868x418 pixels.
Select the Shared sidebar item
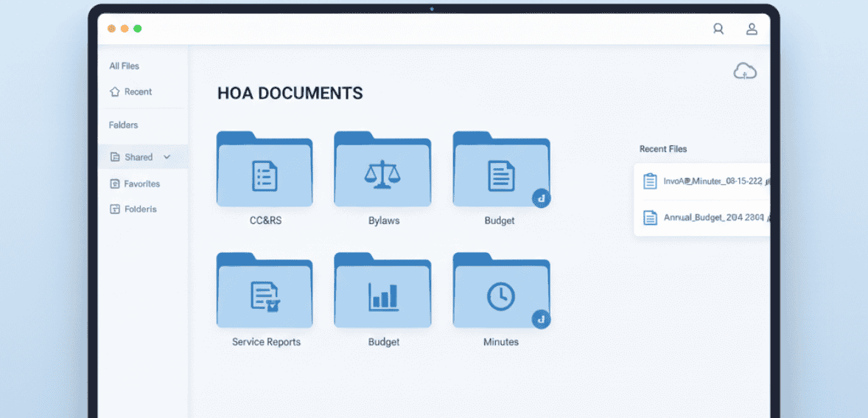pos(143,157)
